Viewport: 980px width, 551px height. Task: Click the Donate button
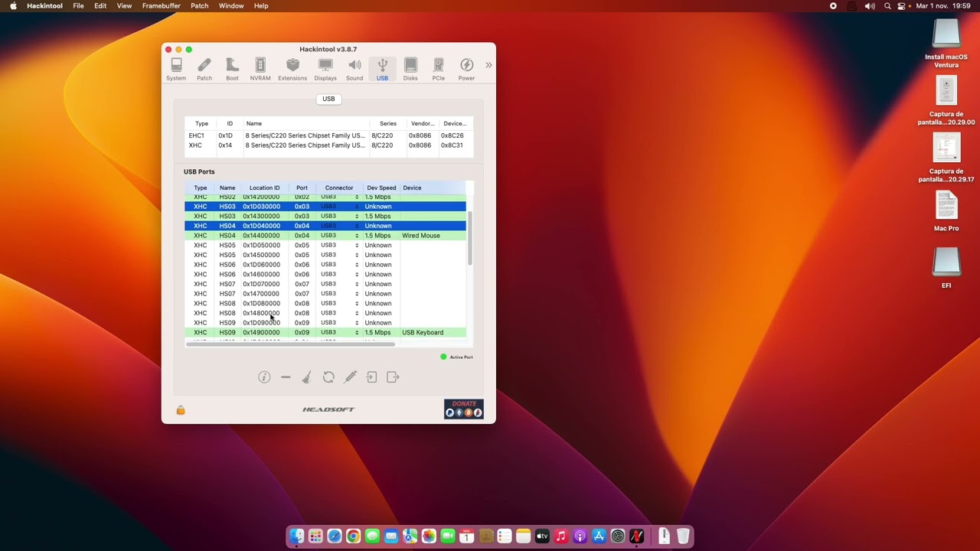point(464,409)
